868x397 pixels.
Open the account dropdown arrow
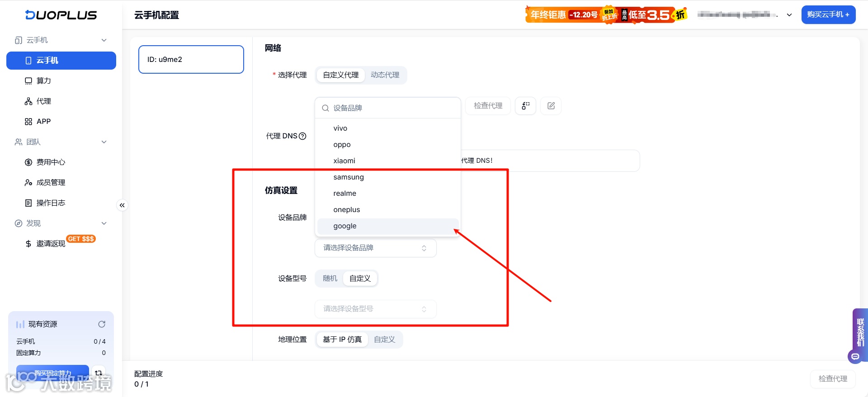[x=789, y=15]
